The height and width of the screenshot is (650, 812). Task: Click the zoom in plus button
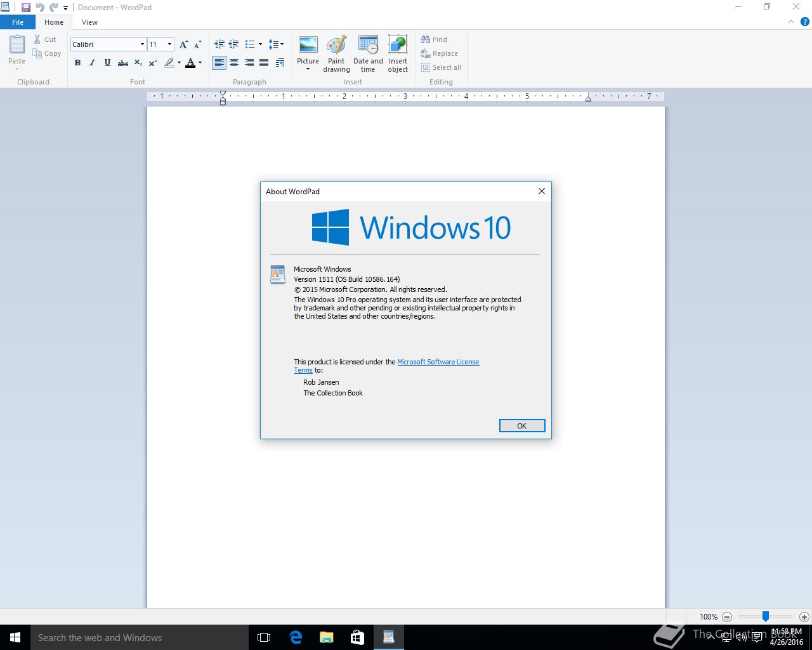[804, 616]
